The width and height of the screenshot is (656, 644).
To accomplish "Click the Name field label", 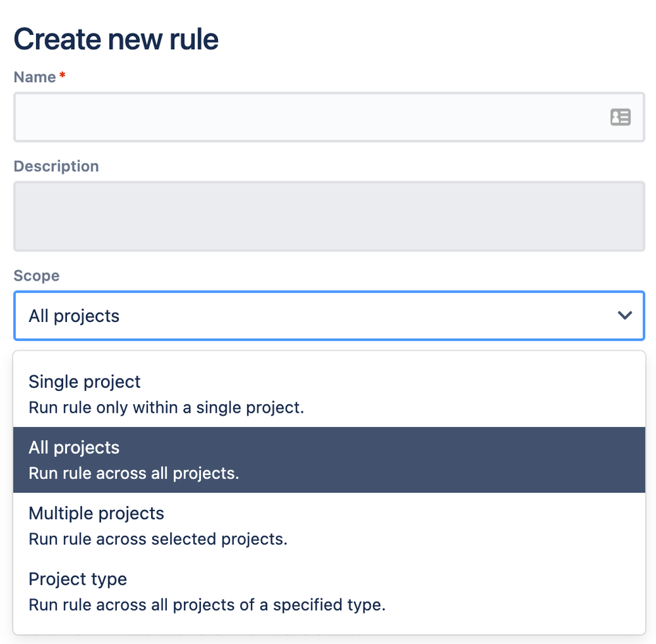I will point(35,77).
